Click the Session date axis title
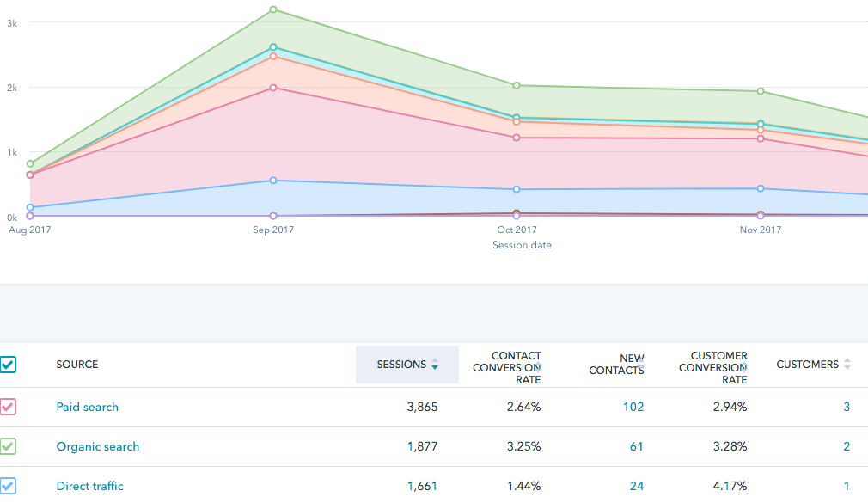This screenshot has width=868, height=503. click(522, 245)
